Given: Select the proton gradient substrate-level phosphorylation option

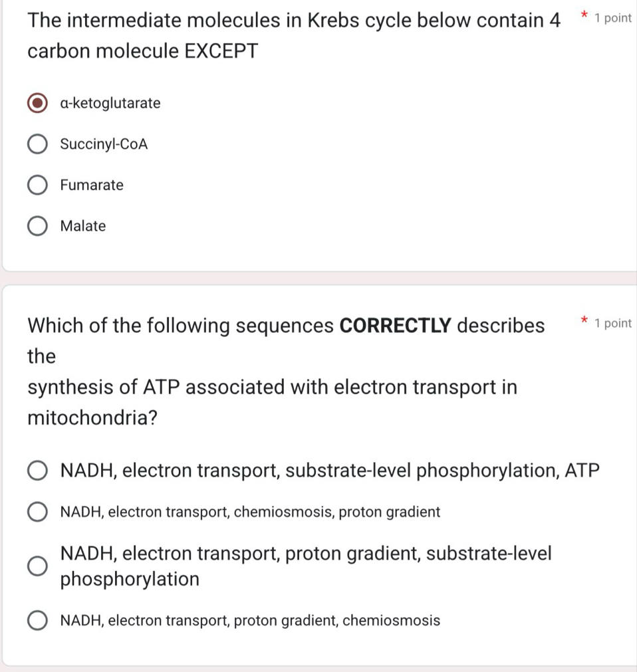Looking at the screenshot, I should [x=38, y=565].
